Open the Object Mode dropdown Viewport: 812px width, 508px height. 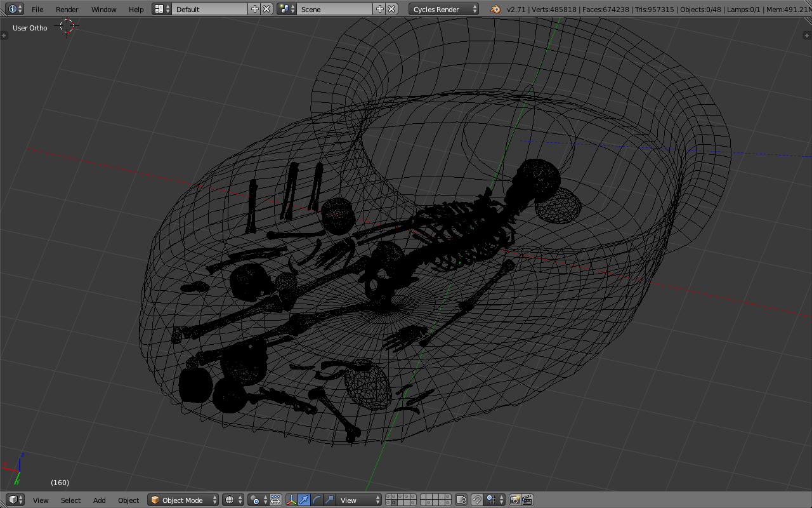pos(183,500)
